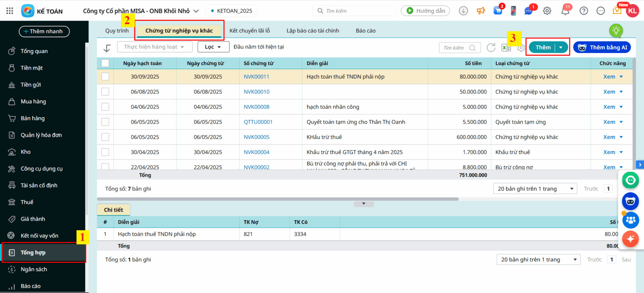Viewport: 644px width, 293px height.
Task: Switch to the Kết chuyển lãi lỗ tab
Action: 250,31
